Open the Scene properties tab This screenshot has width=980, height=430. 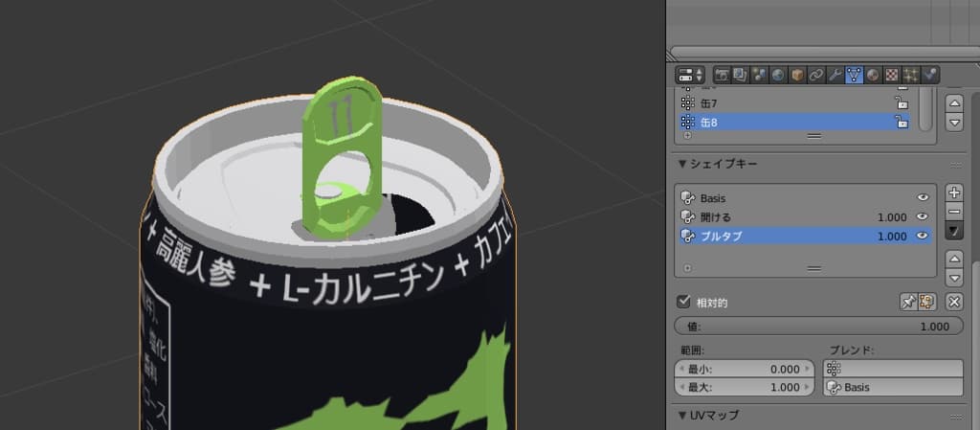click(x=759, y=75)
